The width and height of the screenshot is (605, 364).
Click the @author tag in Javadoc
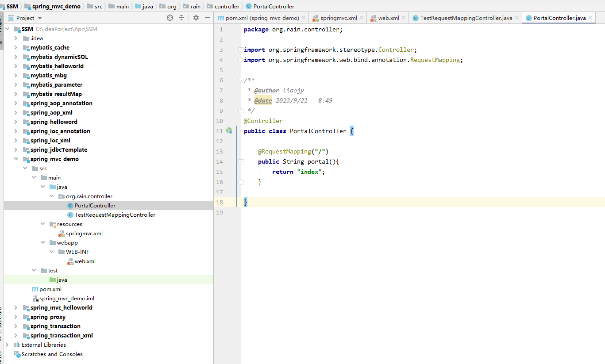click(266, 90)
